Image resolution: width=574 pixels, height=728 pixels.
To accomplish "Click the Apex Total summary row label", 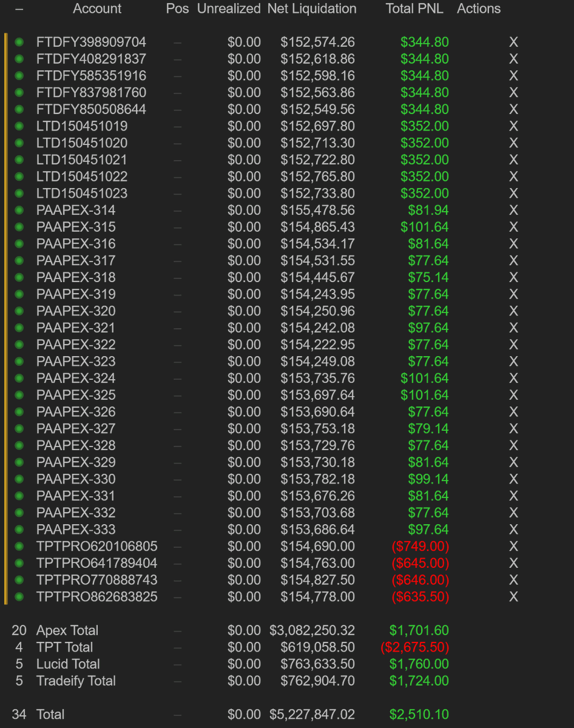I will (67, 631).
